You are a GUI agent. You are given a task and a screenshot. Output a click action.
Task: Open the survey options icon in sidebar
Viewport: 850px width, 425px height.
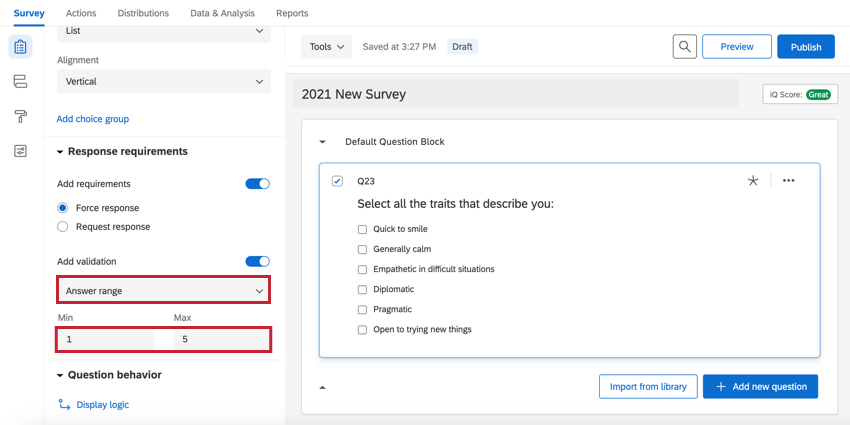pos(20,151)
